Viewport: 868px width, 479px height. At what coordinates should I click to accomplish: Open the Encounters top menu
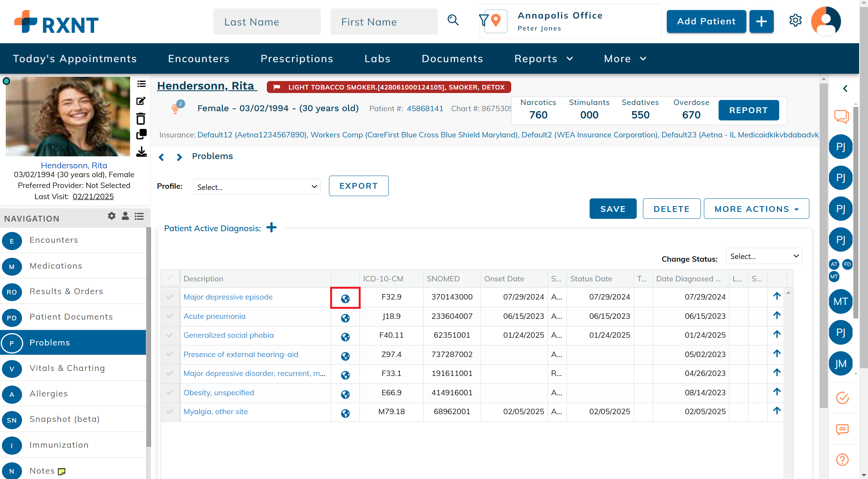198,59
